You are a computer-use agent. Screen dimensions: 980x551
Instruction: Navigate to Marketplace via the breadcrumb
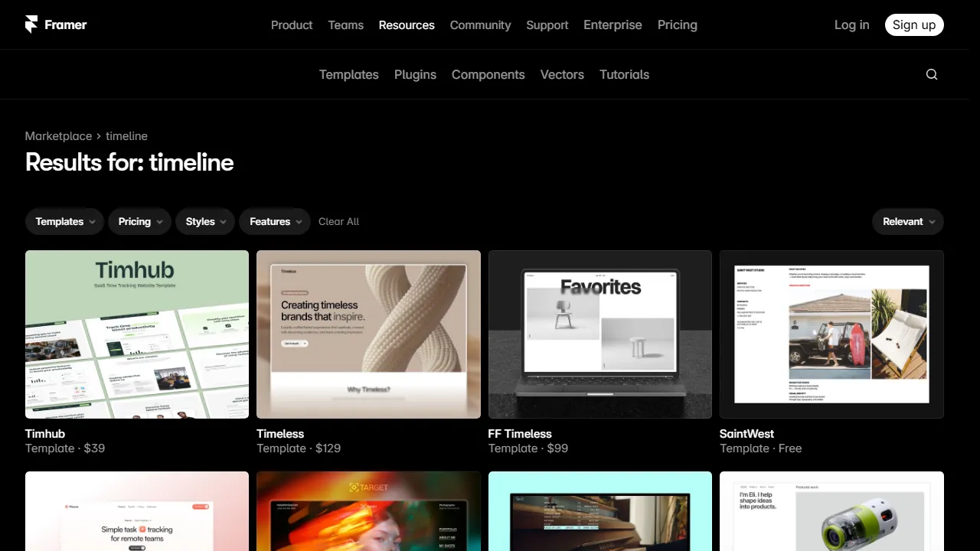(58, 135)
